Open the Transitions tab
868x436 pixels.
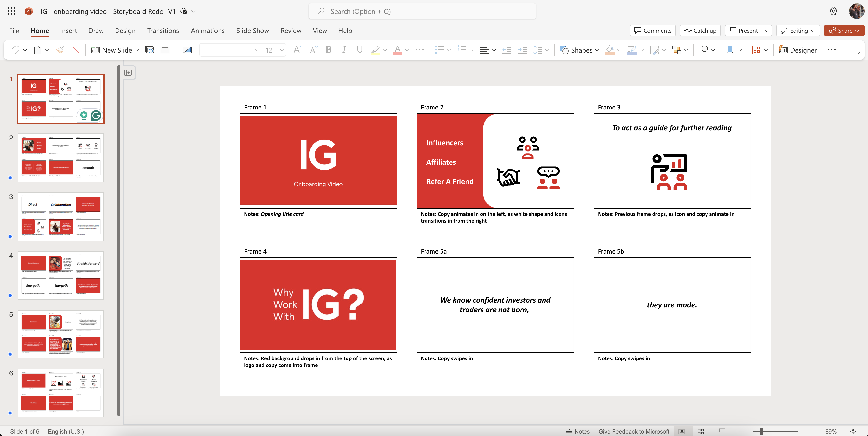click(163, 30)
